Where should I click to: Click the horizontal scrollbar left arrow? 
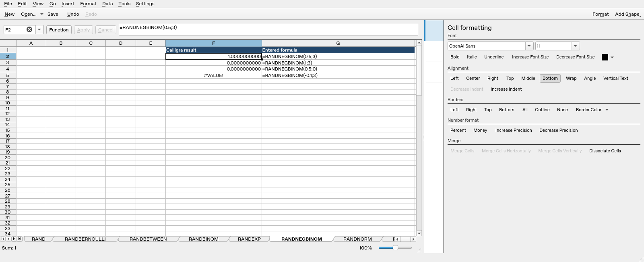[x=397, y=239]
